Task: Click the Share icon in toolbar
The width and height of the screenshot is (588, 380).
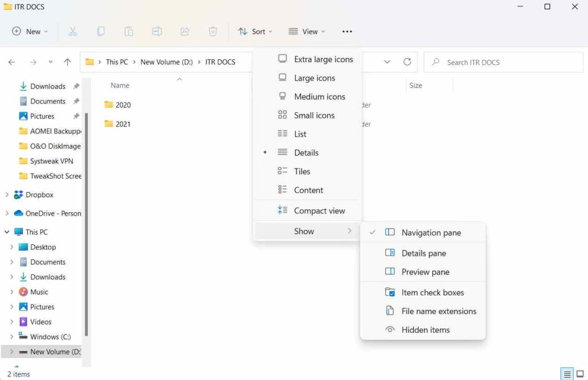Action: tap(184, 32)
